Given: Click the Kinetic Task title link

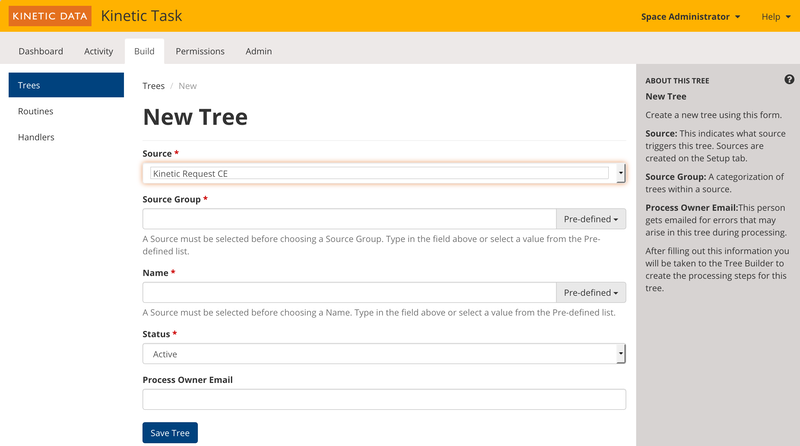Looking at the screenshot, I should click(x=141, y=16).
